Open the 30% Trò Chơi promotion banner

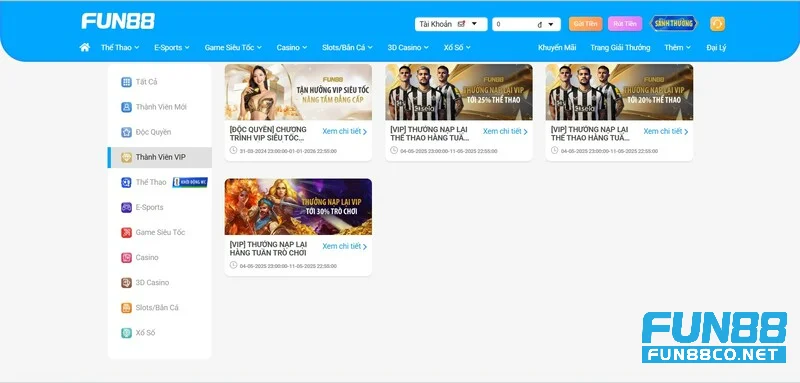tap(298, 207)
